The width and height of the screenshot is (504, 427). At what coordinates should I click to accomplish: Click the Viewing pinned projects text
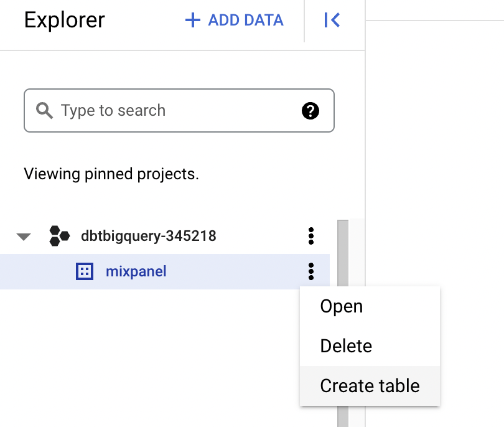pyautogui.click(x=111, y=174)
